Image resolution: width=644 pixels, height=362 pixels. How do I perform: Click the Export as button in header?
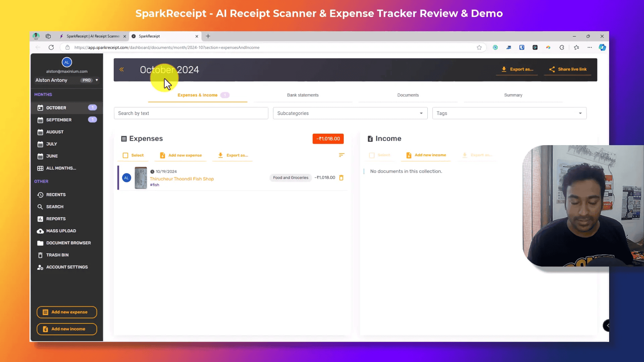[x=517, y=69]
